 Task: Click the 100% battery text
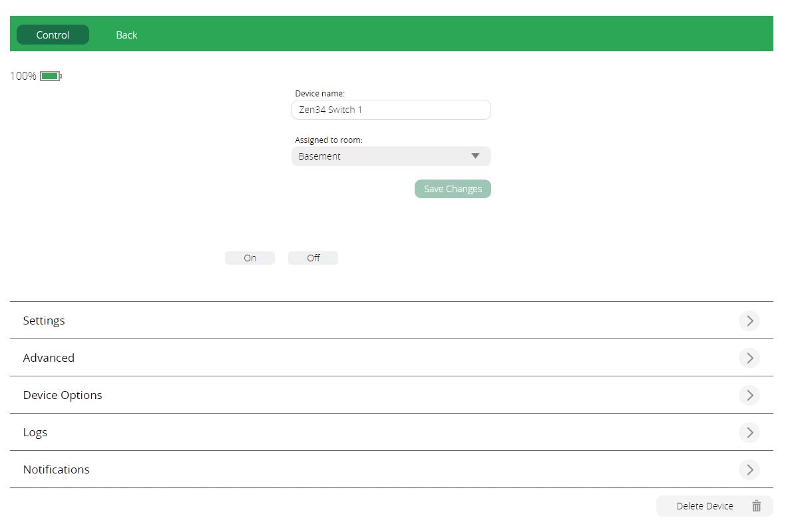(x=23, y=76)
